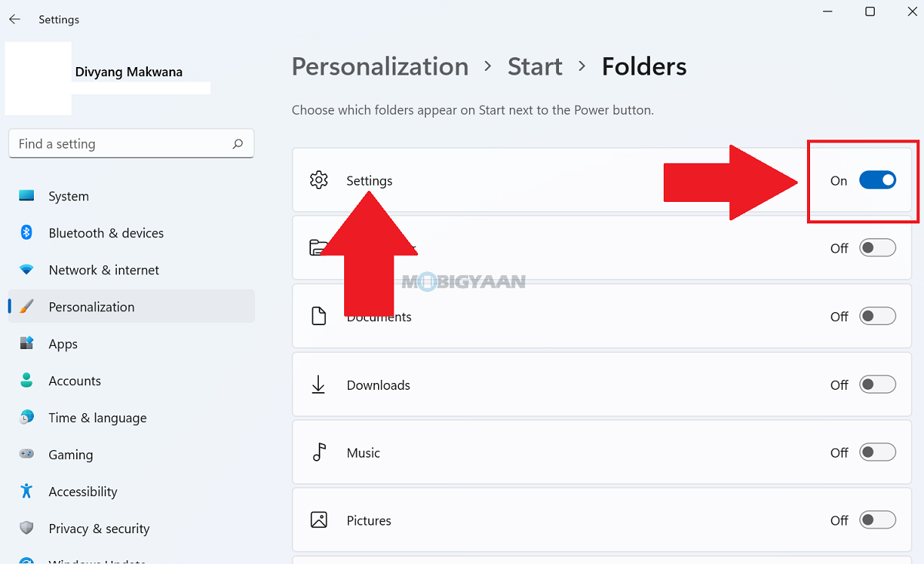924x564 pixels.
Task: Click the Documents folder toggle
Action: (877, 315)
